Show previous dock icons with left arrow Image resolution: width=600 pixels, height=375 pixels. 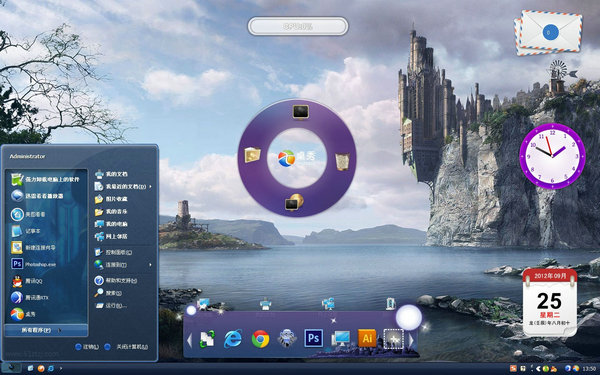(189, 340)
